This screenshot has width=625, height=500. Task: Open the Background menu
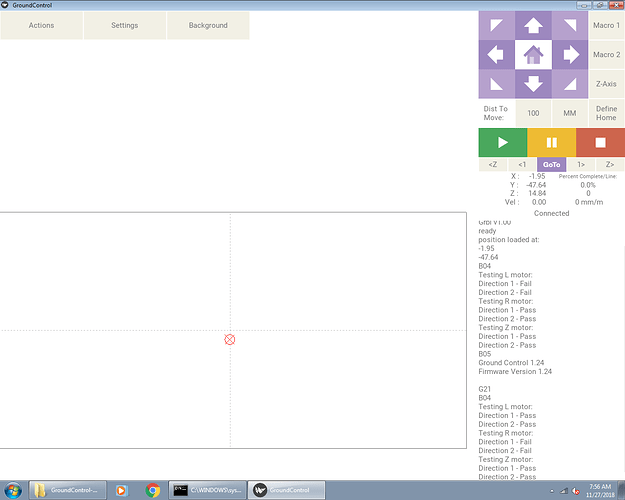point(208,25)
